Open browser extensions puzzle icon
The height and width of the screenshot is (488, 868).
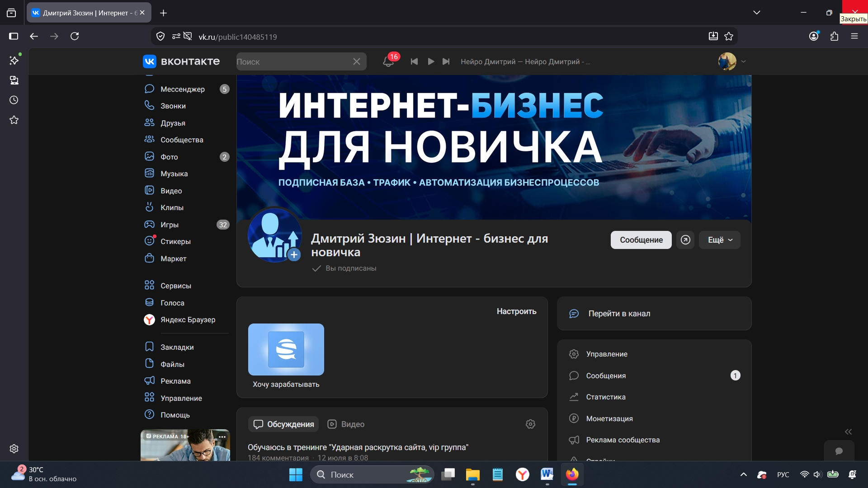(x=834, y=36)
